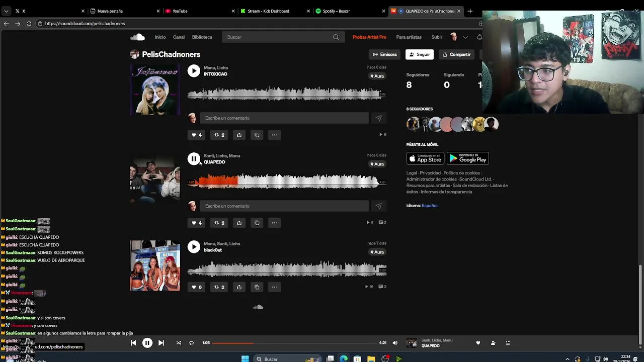Open the Inicio menu item
This screenshot has width=644, height=362.
[x=160, y=37]
